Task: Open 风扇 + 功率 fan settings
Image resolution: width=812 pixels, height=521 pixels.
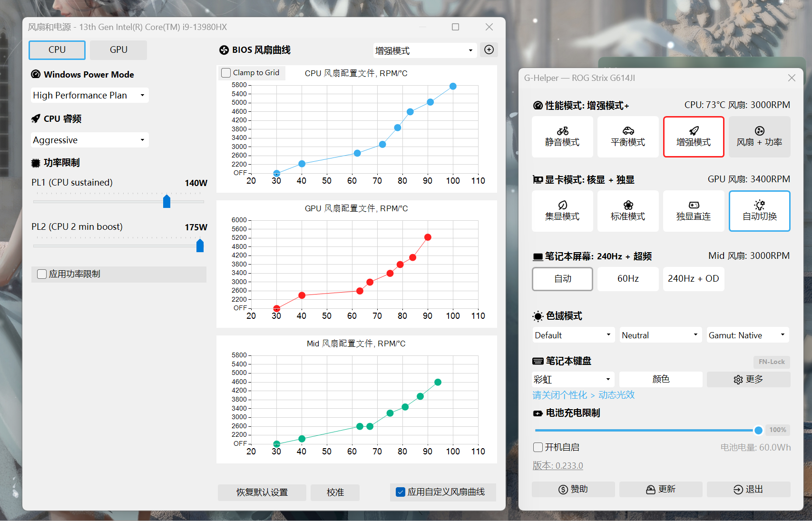Action: click(760, 137)
